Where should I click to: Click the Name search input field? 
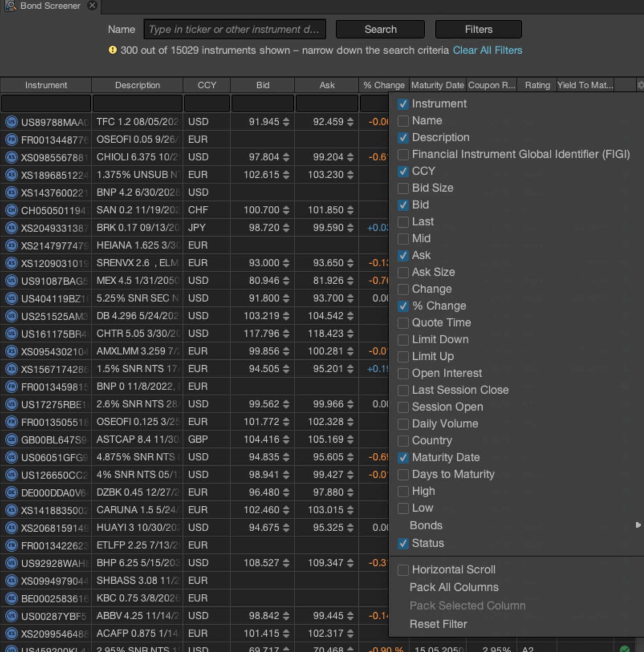tap(235, 29)
